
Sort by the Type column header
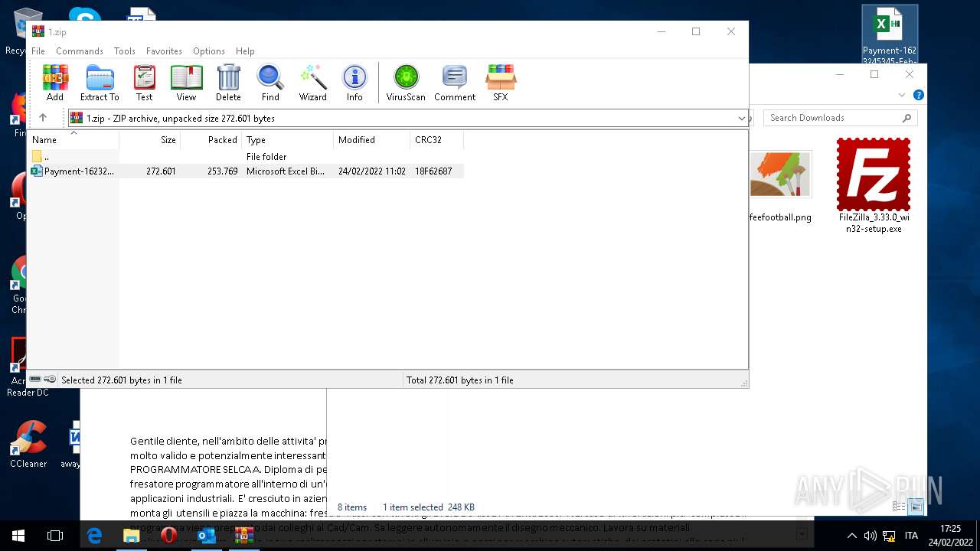coord(288,140)
